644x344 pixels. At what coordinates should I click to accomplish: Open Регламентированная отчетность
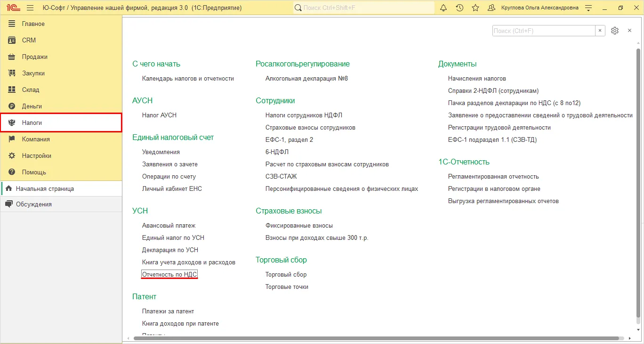click(x=493, y=176)
